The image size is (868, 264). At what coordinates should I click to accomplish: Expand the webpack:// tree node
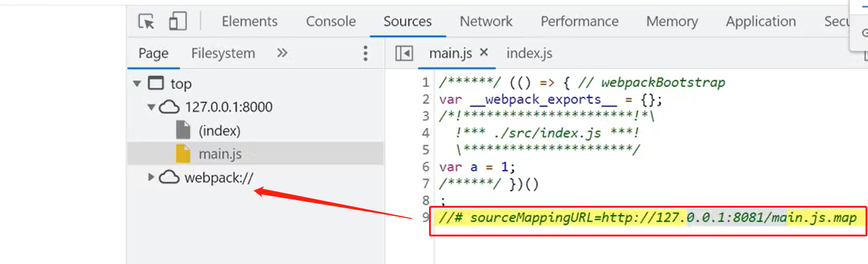(x=151, y=177)
